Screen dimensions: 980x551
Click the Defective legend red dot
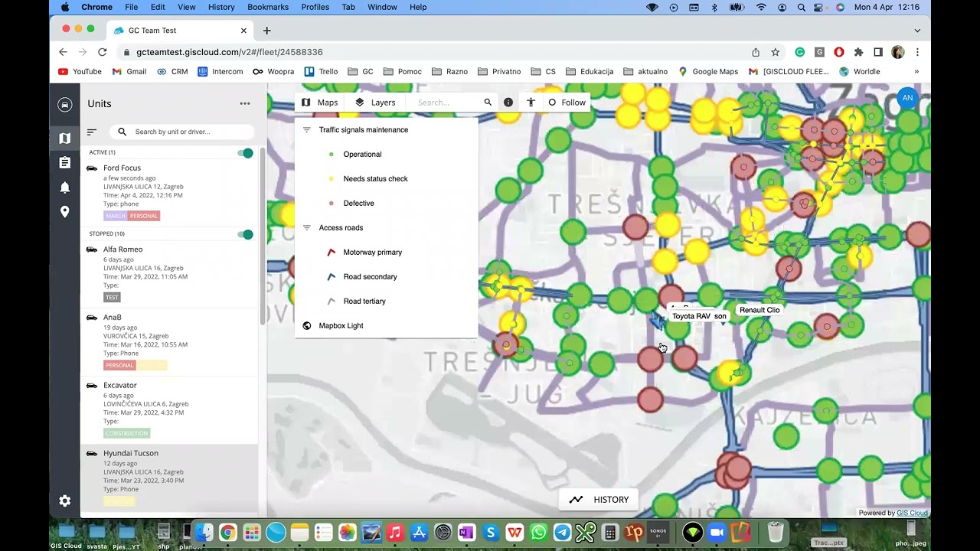pyautogui.click(x=331, y=204)
